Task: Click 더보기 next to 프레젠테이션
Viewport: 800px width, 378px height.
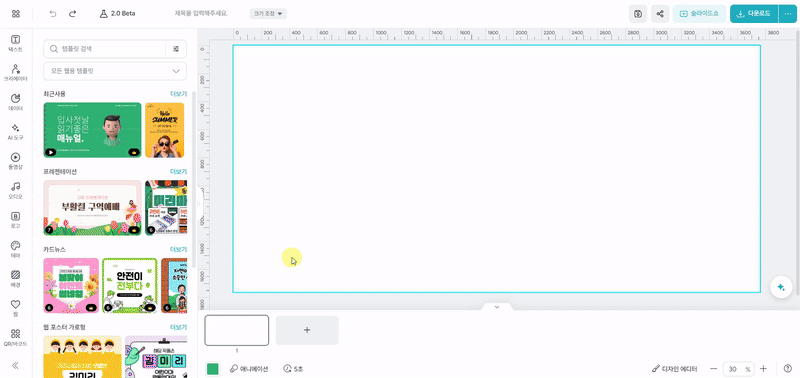Action: [178, 171]
